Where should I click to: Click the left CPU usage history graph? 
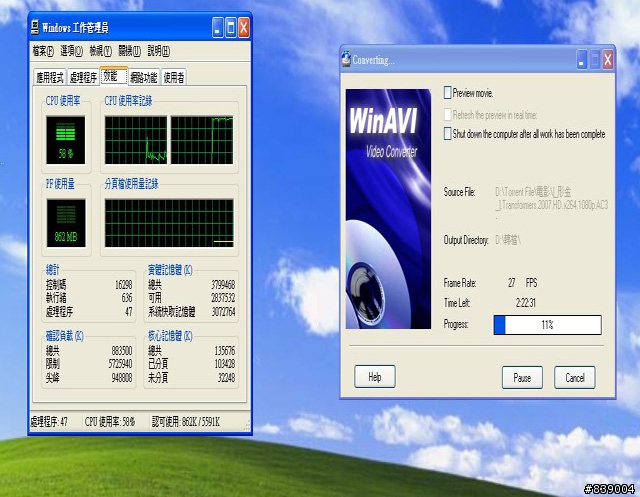(x=136, y=140)
